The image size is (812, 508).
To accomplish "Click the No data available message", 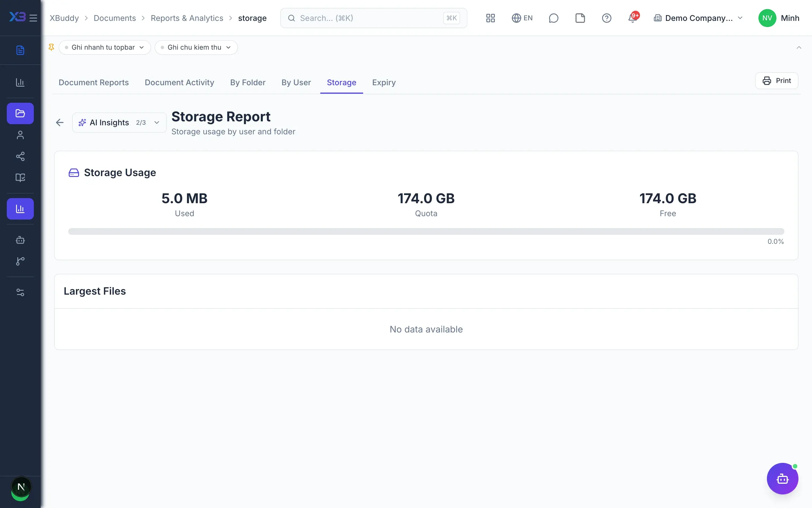I will point(426,329).
